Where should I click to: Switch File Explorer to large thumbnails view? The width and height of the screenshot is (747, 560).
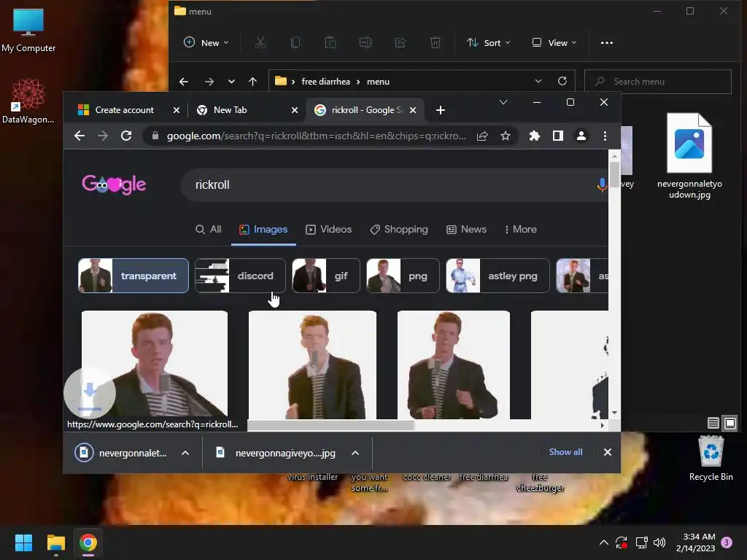(x=729, y=423)
